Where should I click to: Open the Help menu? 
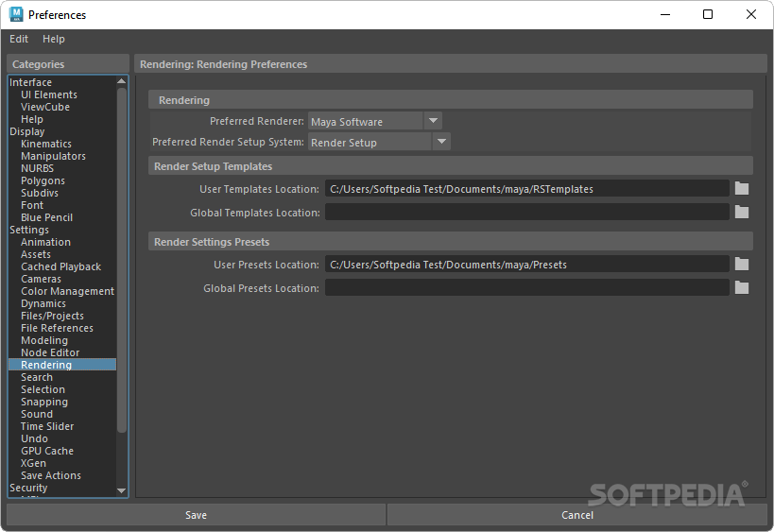point(53,39)
